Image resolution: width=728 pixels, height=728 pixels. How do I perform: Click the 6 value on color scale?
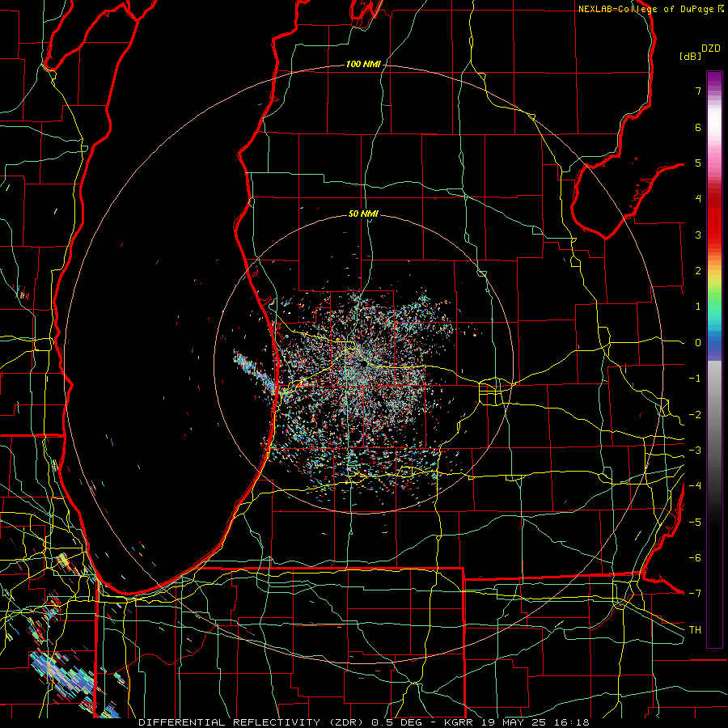point(698,127)
